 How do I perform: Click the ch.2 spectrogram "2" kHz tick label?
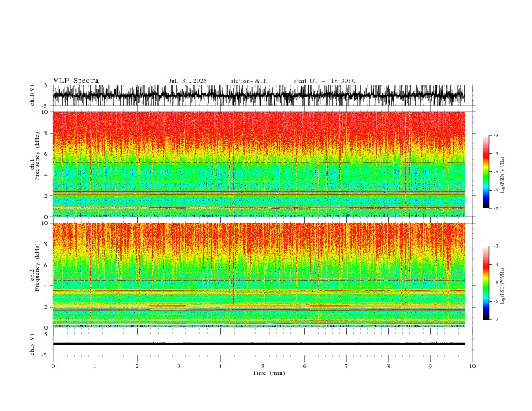click(47, 307)
